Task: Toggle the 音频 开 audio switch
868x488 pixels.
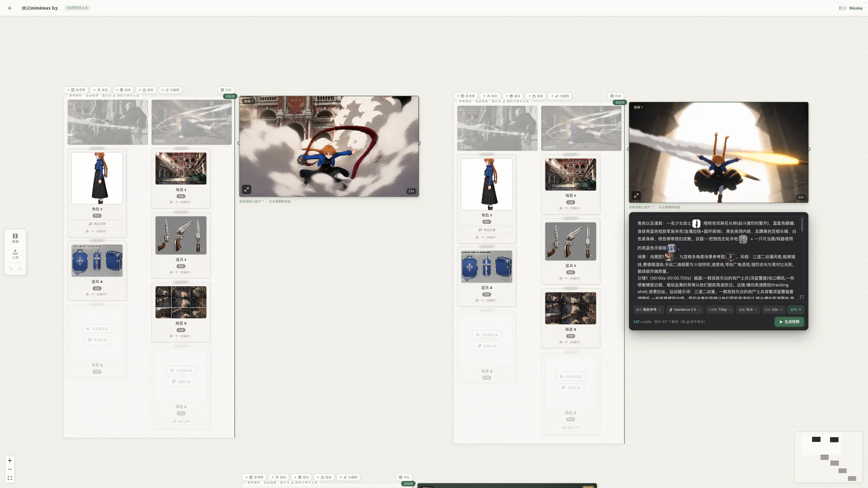Action: 796,309
